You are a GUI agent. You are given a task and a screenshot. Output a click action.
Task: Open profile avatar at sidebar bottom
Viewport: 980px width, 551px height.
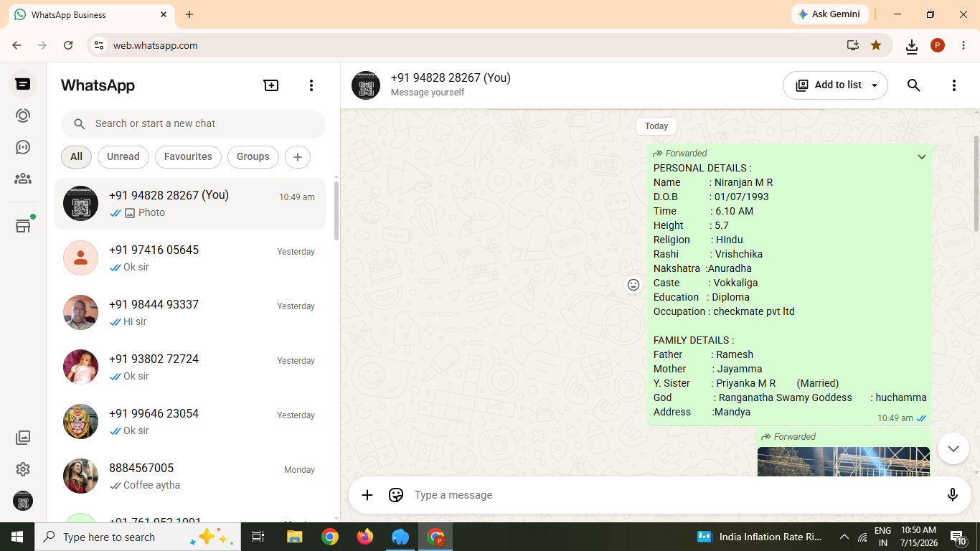click(x=23, y=501)
